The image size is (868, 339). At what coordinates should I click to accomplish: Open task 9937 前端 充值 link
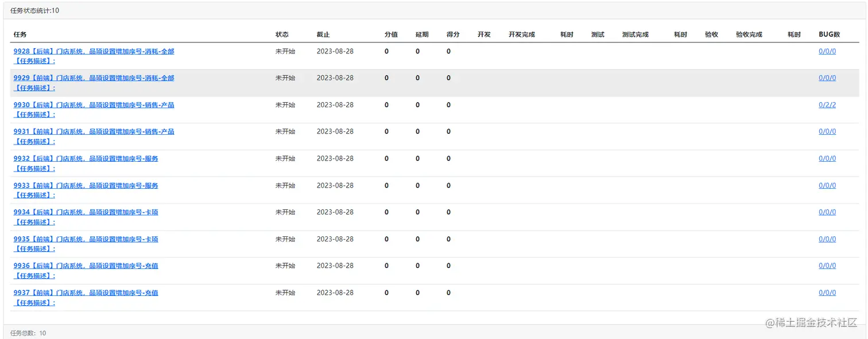click(86, 293)
